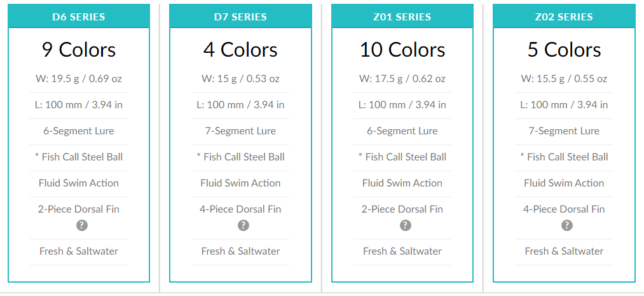Screen dimensions: 644x296
Task: Click D7 Series Fish Call Steel Ball text
Action: click(240, 157)
